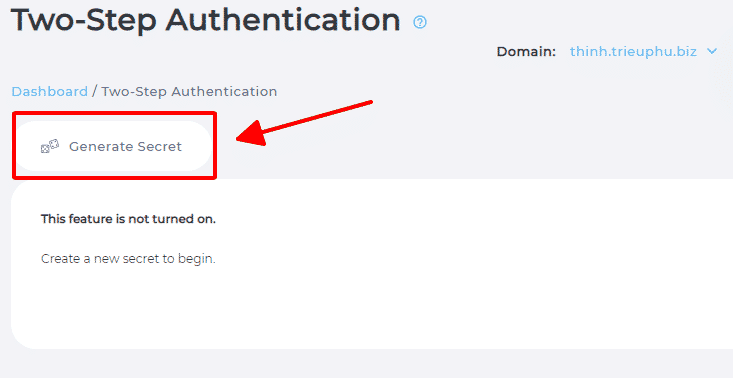Click the "Domain:" label
This screenshot has height=378, width=733.
[x=526, y=51]
